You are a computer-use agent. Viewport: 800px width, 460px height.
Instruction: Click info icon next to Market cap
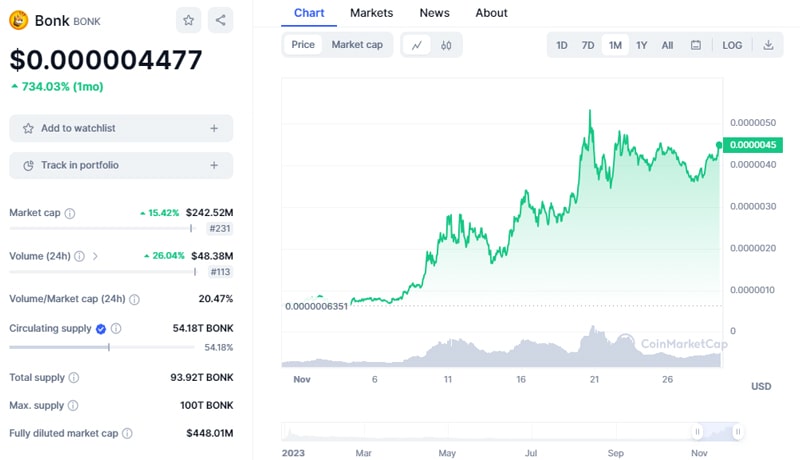pyautogui.click(x=70, y=213)
